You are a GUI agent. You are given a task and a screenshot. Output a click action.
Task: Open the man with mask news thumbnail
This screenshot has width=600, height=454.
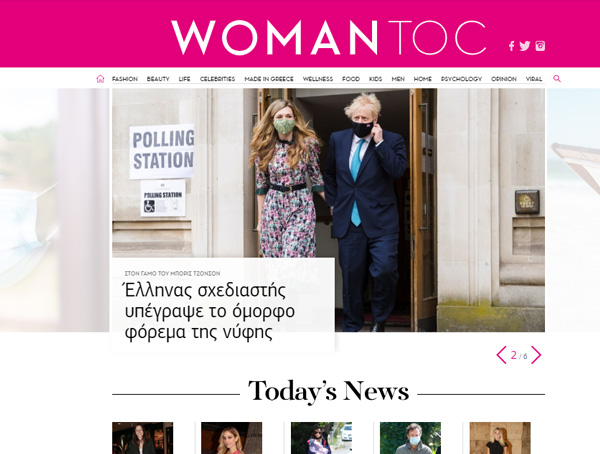410,438
